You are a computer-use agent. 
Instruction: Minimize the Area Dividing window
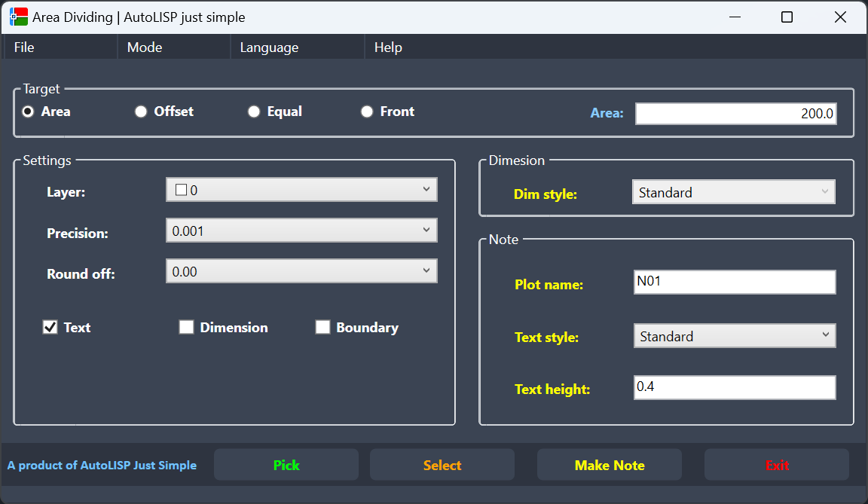point(735,17)
